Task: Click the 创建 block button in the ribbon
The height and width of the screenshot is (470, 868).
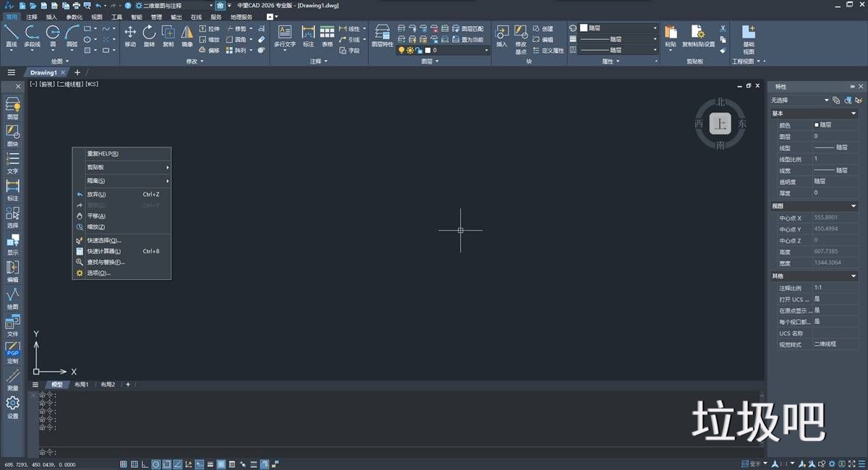Action: 547,29
